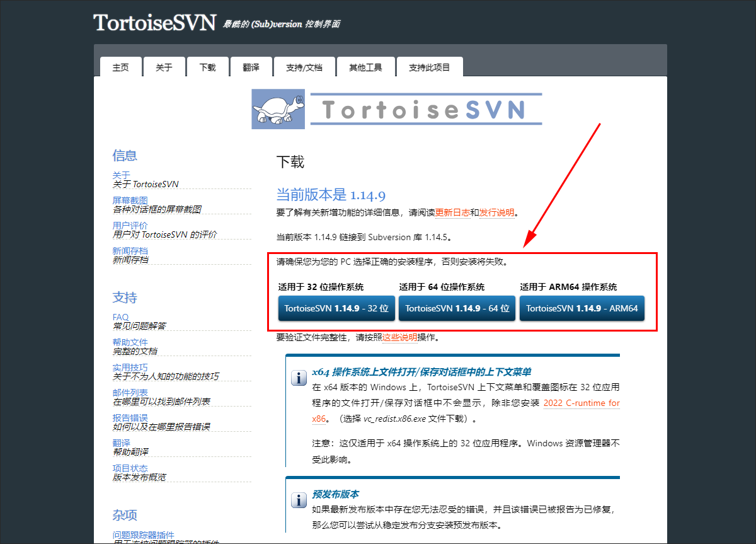Click the 信息 sidebar heading
Screen dimensions: 756x544
point(125,156)
